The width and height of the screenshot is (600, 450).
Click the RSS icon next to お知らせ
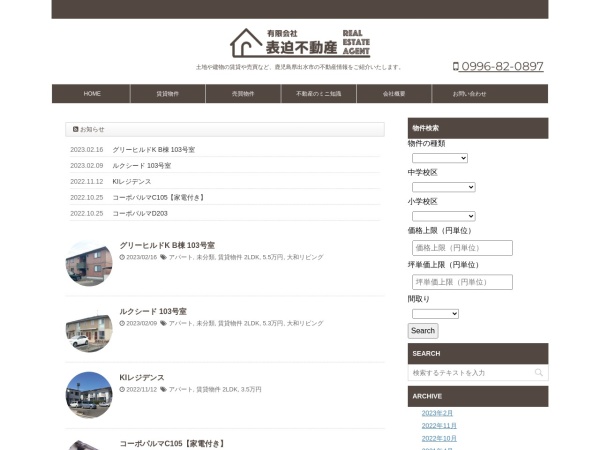75,129
